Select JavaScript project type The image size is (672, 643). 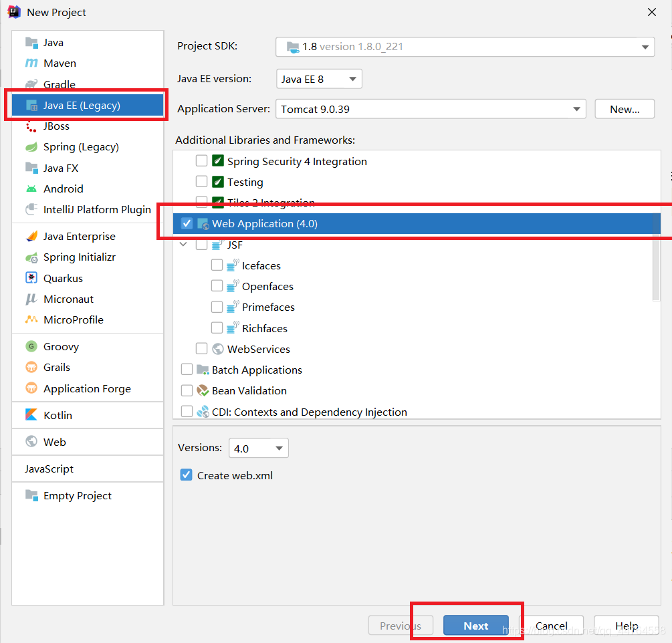click(x=88, y=469)
